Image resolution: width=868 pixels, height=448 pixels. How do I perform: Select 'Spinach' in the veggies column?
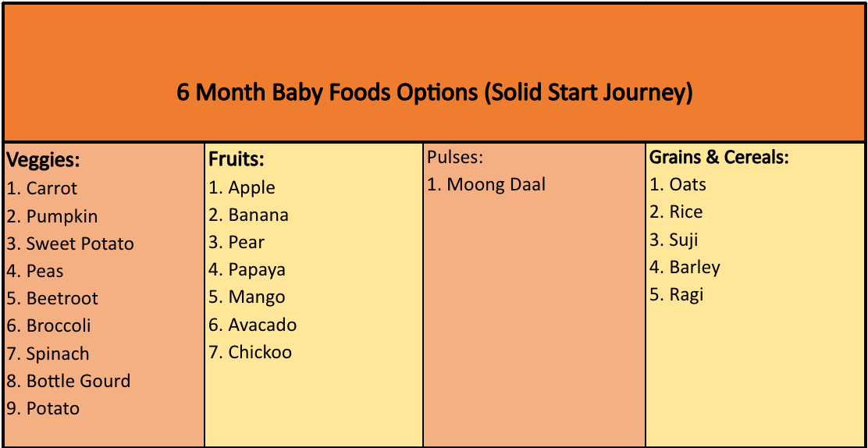(58, 354)
